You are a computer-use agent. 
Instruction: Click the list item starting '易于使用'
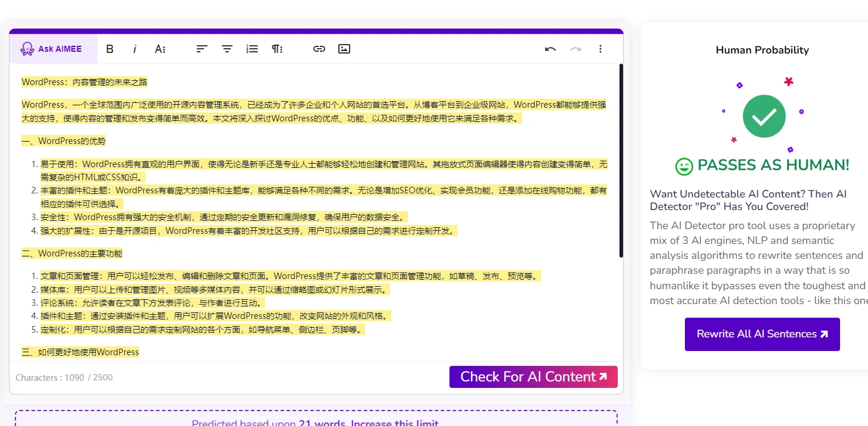(x=324, y=171)
